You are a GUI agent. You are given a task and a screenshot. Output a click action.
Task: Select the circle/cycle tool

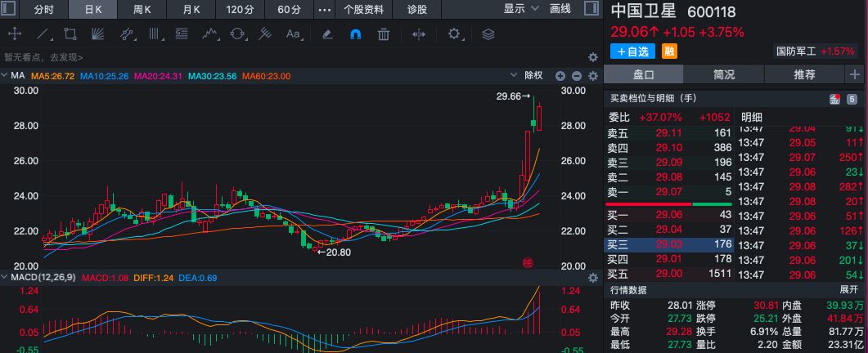pyautogui.click(x=237, y=34)
